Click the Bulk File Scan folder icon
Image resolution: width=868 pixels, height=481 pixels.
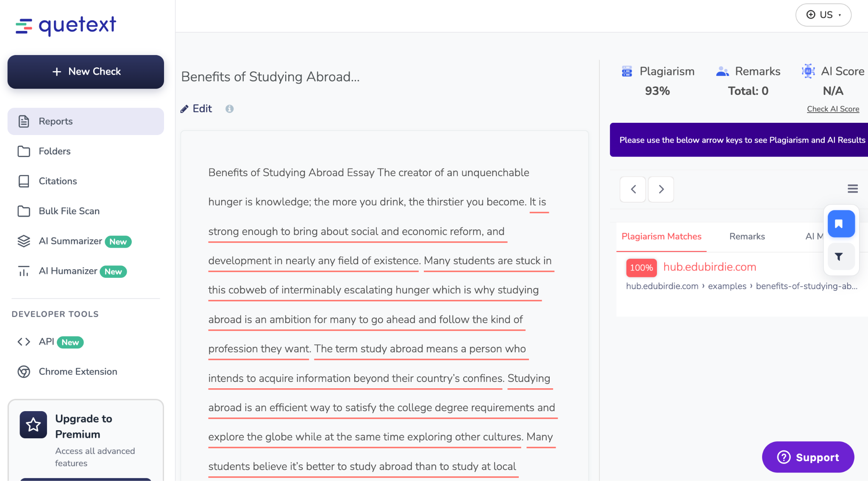pos(24,211)
